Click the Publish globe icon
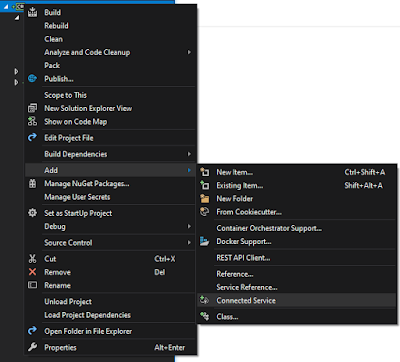Screen dimensions: 400x362 [x=32, y=79]
